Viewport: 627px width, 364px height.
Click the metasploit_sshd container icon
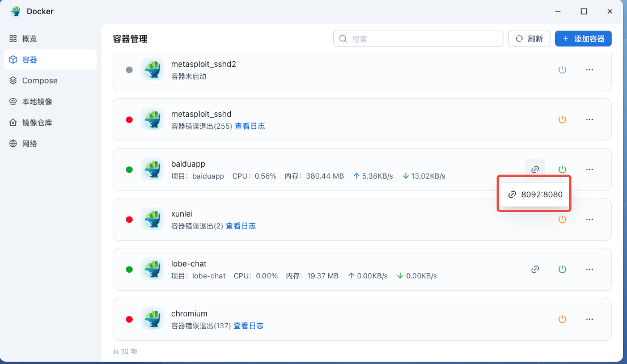tap(152, 119)
